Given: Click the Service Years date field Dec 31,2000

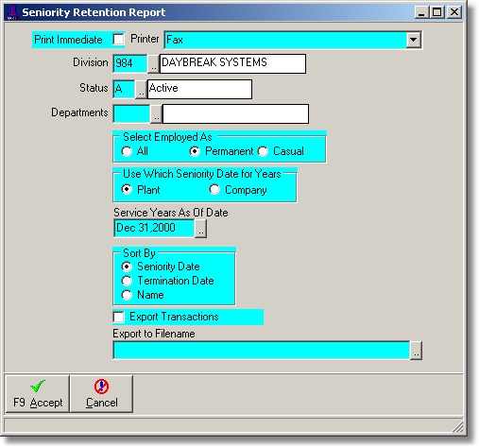Looking at the screenshot, I should click(154, 229).
